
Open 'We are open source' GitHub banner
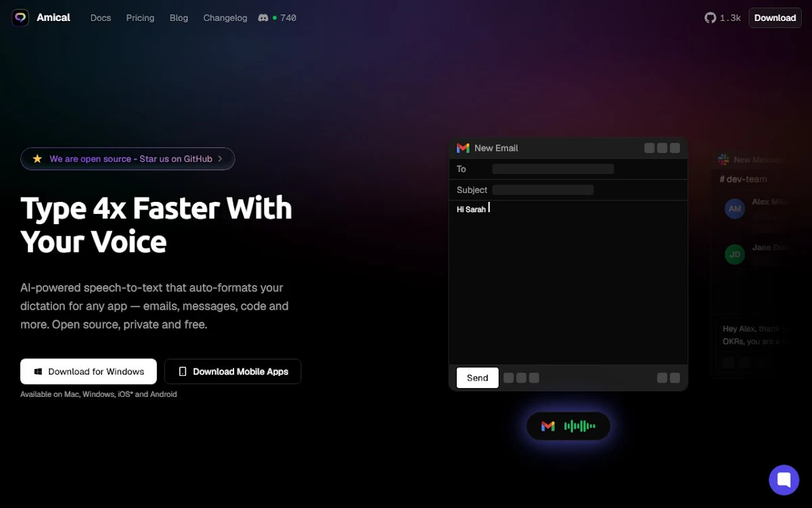pyautogui.click(x=128, y=158)
